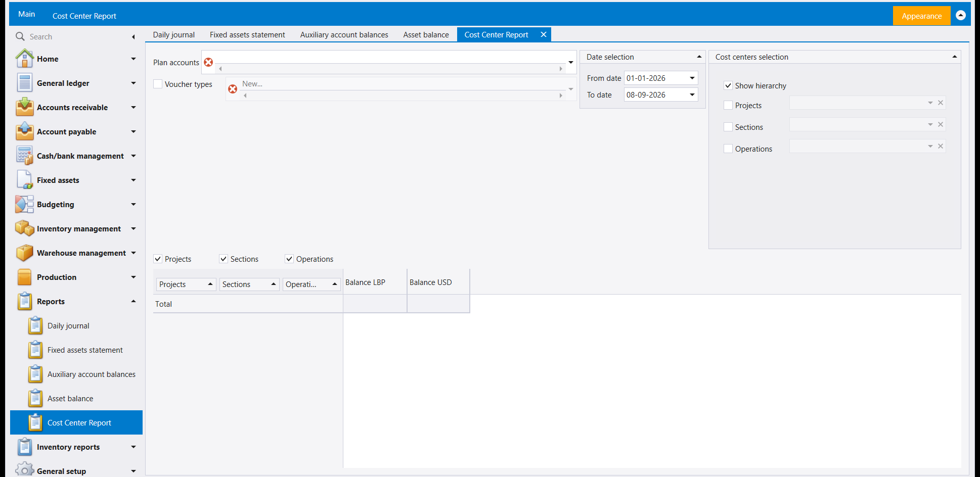Open the Main ribbon menu
The image size is (980, 477).
(x=26, y=14)
